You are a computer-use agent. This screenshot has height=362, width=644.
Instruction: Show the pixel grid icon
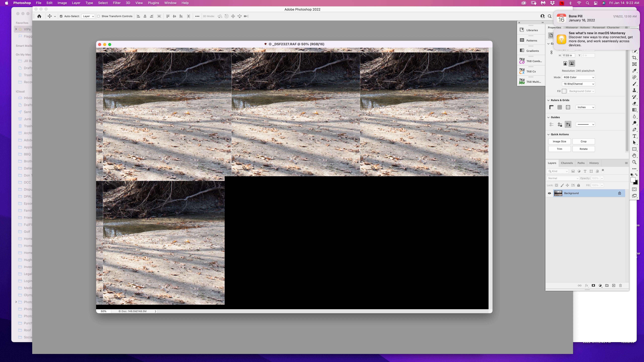pyautogui.click(x=568, y=107)
